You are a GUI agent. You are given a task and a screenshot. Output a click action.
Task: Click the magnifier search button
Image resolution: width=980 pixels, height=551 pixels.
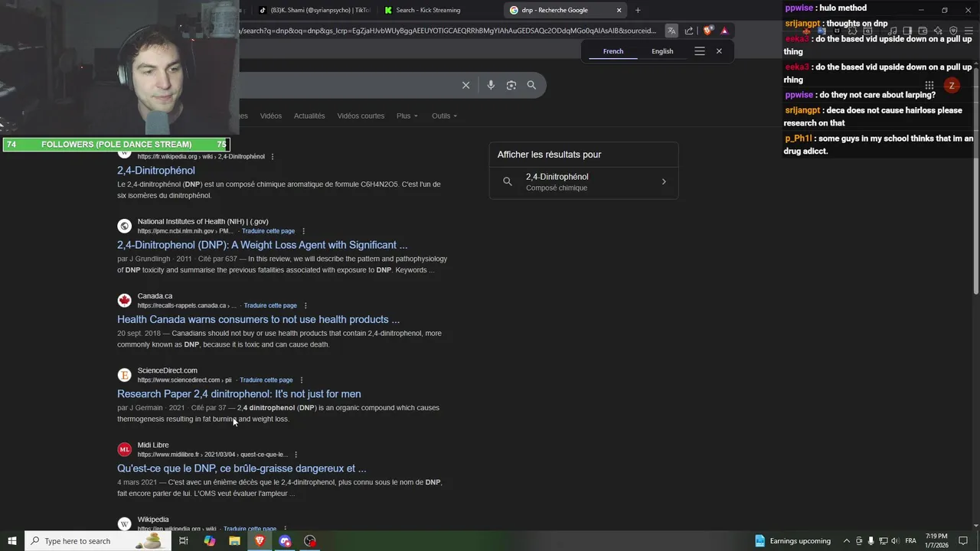pyautogui.click(x=531, y=85)
